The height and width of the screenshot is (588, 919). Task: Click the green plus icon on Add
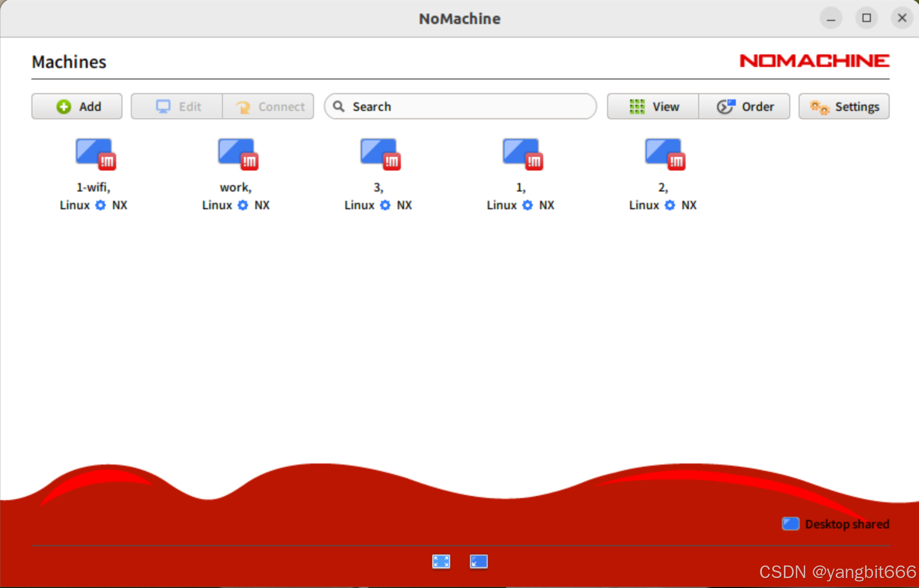click(x=63, y=106)
